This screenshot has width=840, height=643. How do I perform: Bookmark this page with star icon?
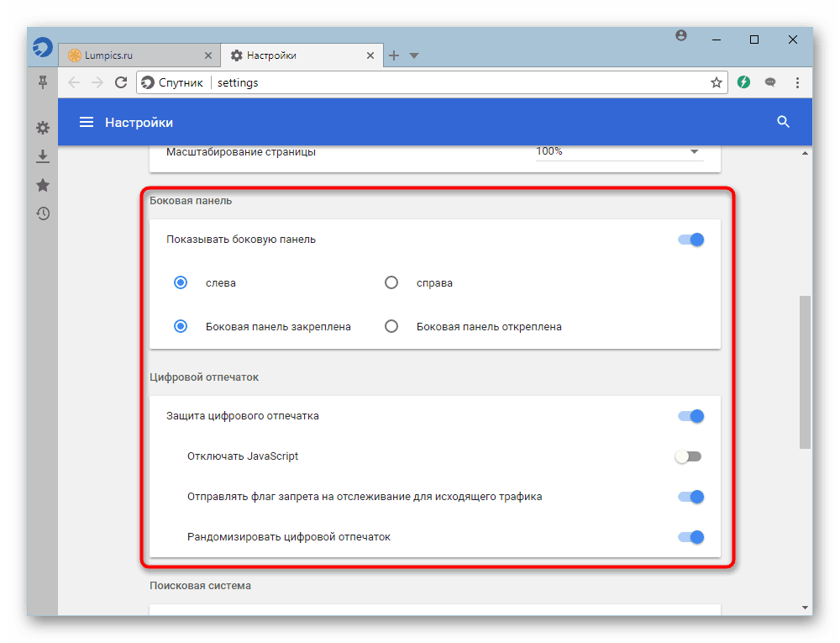click(717, 82)
